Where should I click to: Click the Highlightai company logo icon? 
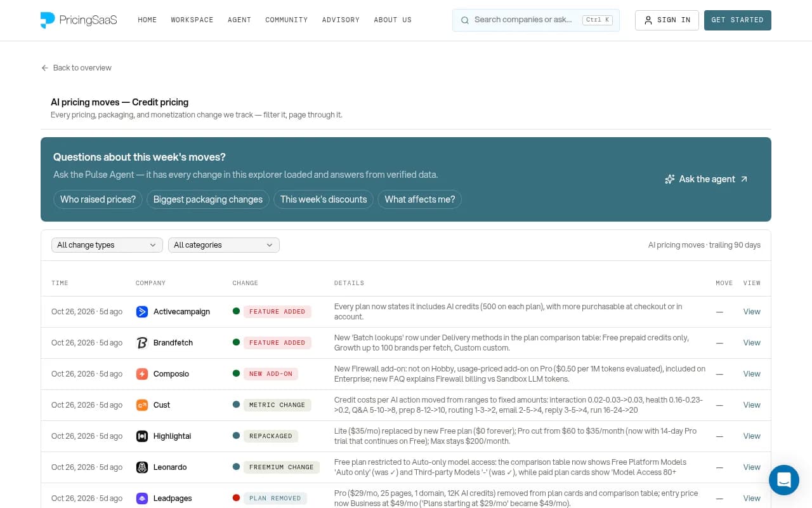142,436
